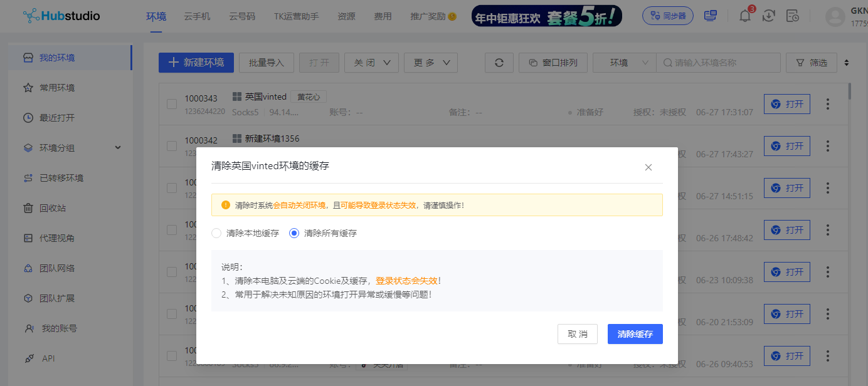Open more options for row 1000342

[828, 146]
